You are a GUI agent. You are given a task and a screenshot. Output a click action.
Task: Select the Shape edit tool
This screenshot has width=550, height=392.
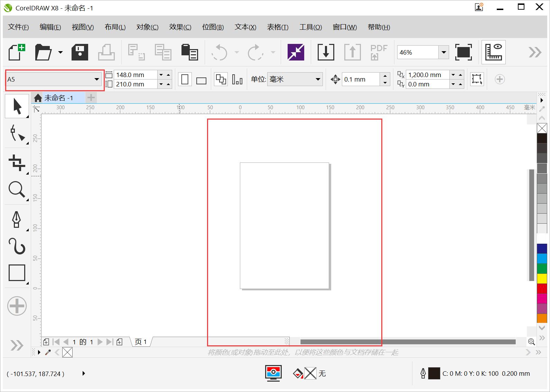17,133
